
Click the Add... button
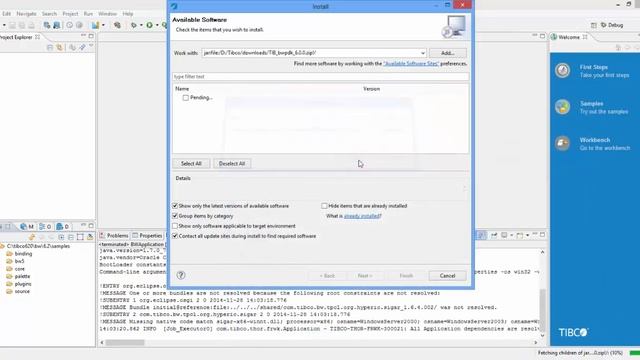[448, 53]
